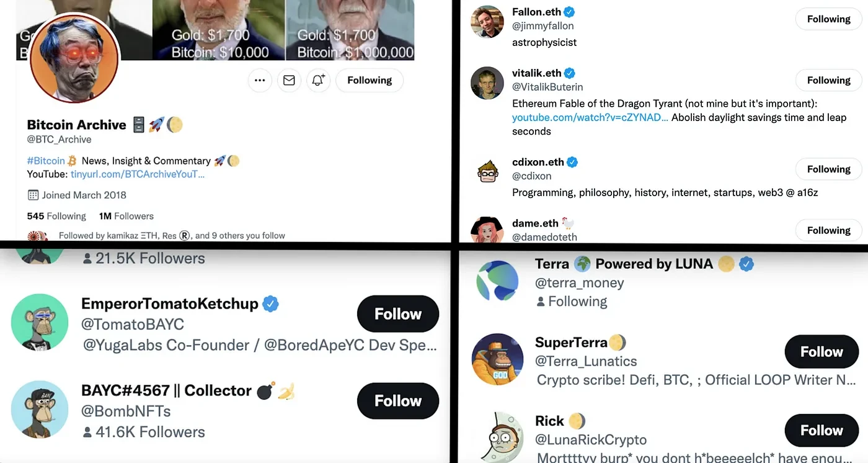868x463 pixels.
Task: Open the tinyurl YouTube link
Action: pos(137,174)
